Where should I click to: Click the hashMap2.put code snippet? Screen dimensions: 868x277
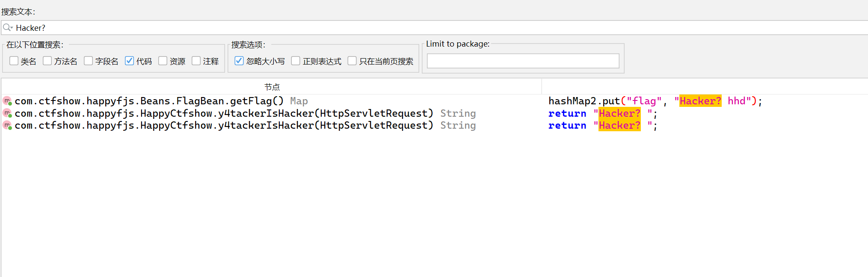pyautogui.click(x=655, y=101)
